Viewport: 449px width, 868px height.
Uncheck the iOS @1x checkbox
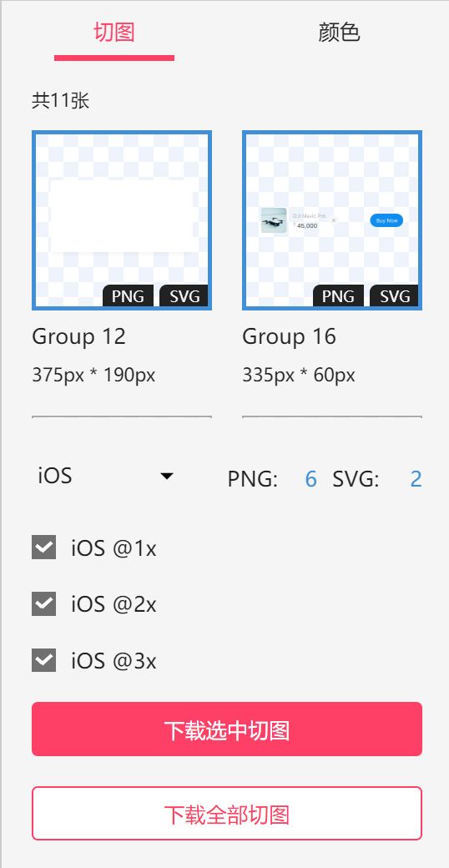click(x=43, y=547)
